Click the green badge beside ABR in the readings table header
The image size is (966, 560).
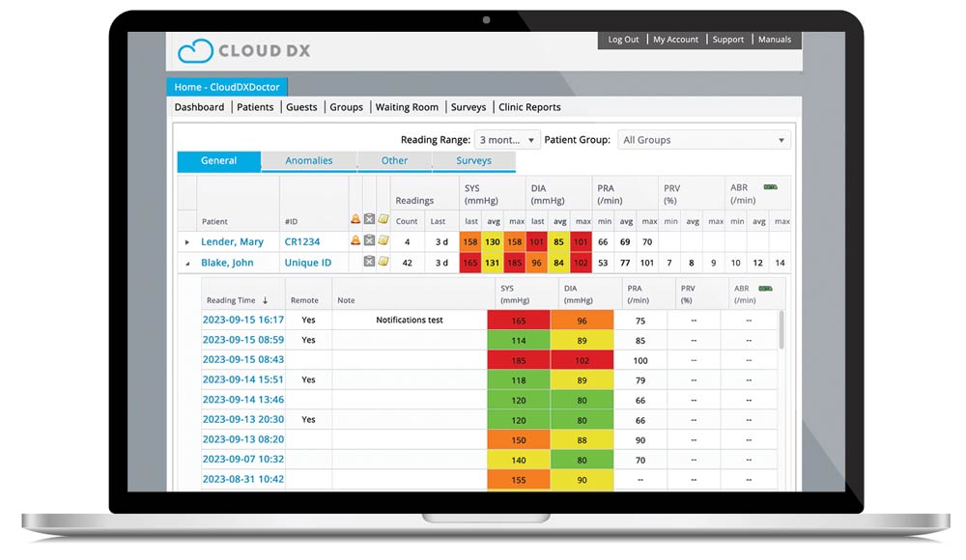pyautogui.click(x=765, y=288)
